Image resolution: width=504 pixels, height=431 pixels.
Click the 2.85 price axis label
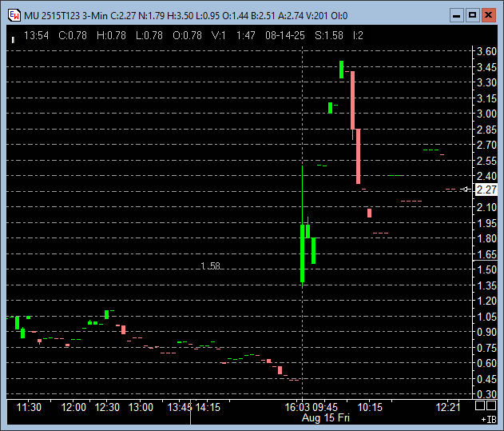click(x=486, y=130)
